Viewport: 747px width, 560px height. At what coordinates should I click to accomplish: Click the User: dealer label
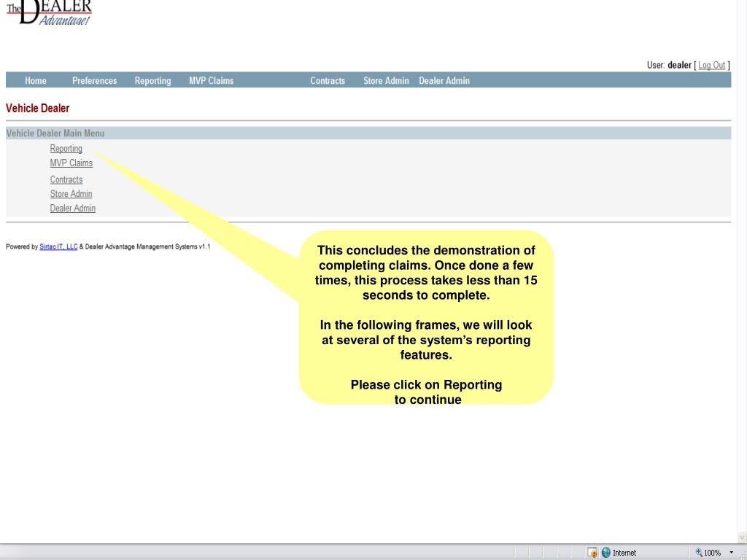click(x=669, y=65)
